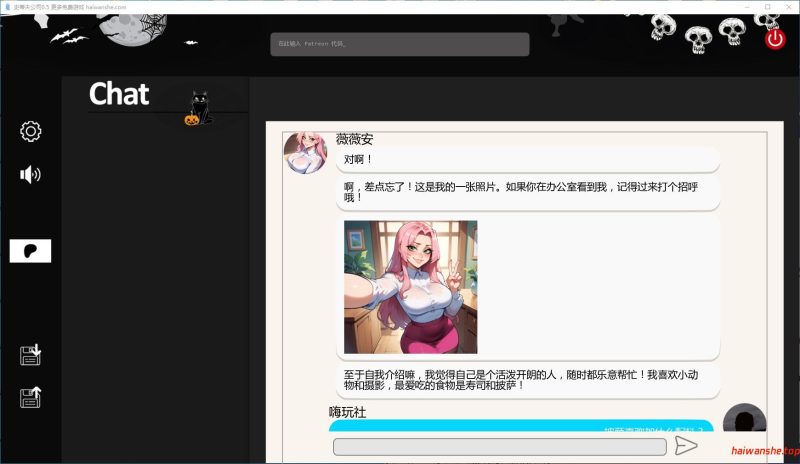This screenshot has height=464, width=800.
Task: Click the message starting 啊，差点忘了
Action: tap(528, 192)
